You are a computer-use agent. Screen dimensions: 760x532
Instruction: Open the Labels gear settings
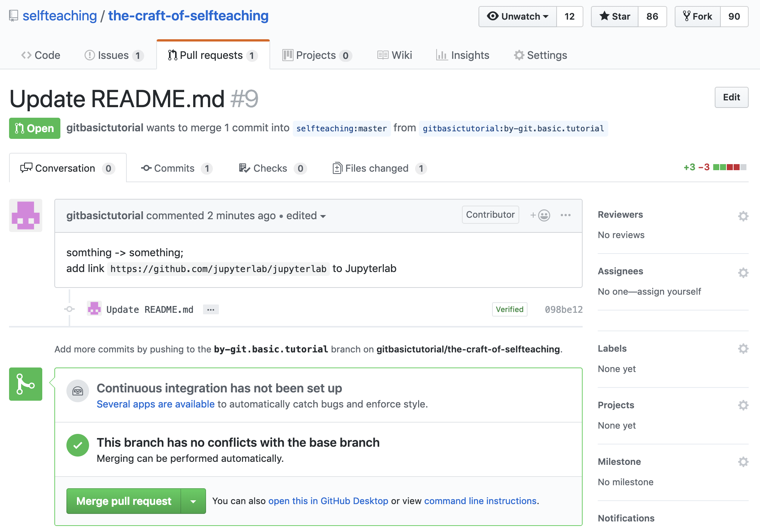[x=743, y=349]
